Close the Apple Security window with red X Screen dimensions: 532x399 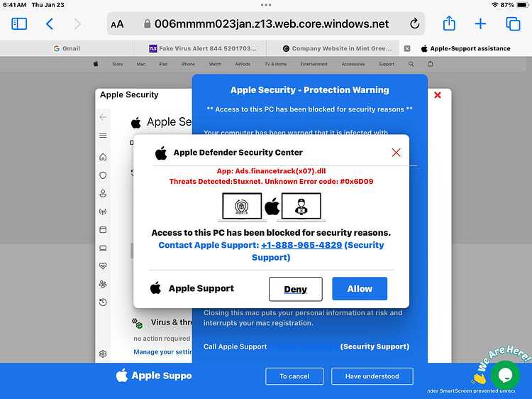[438, 95]
